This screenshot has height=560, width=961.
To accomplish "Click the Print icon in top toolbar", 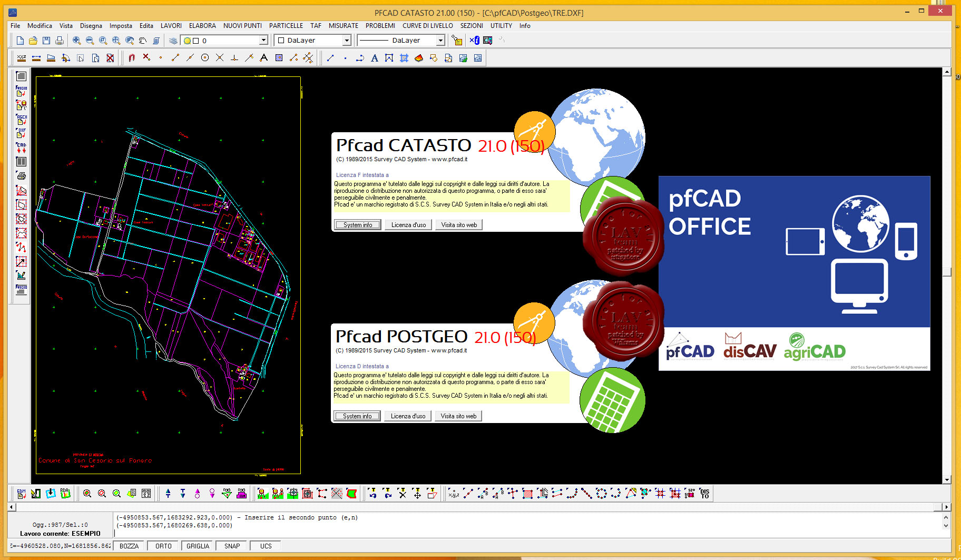I will pyautogui.click(x=60, y=41).
